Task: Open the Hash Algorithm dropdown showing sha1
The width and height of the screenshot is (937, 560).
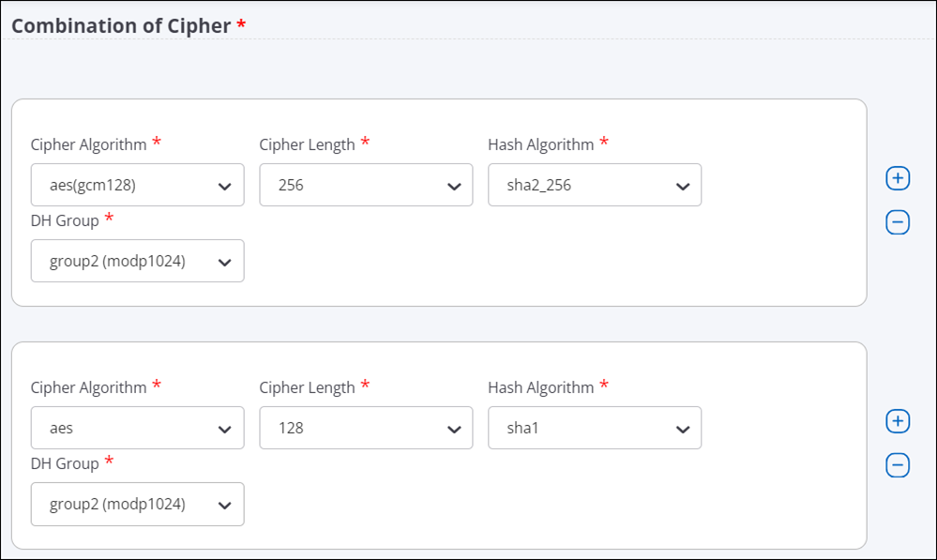Action: click(x=595, y=428)
